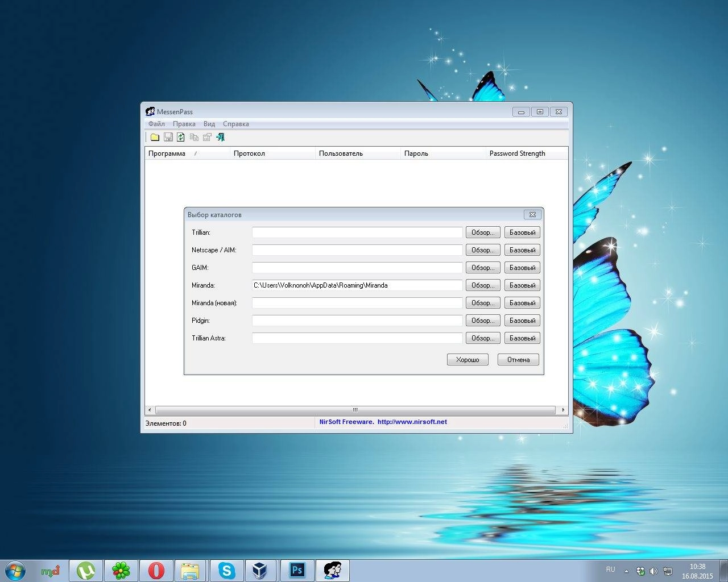
Task: Click the horizontal scrollbar in MessenPass
Action: pos(355,410)
